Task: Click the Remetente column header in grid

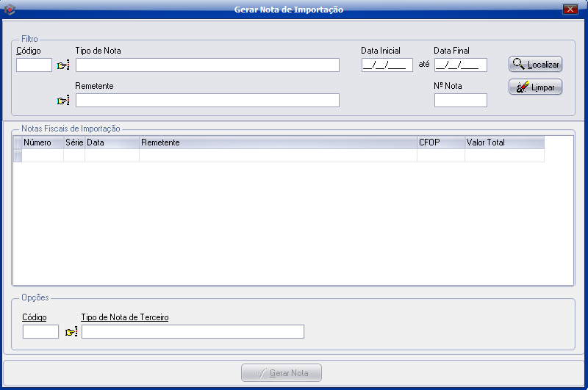Action: coord(278,142)
